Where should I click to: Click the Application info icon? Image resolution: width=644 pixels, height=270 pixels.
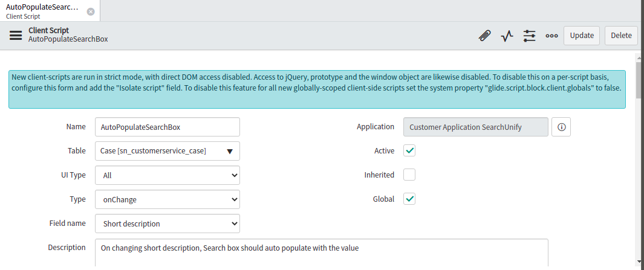click(561, 127)
